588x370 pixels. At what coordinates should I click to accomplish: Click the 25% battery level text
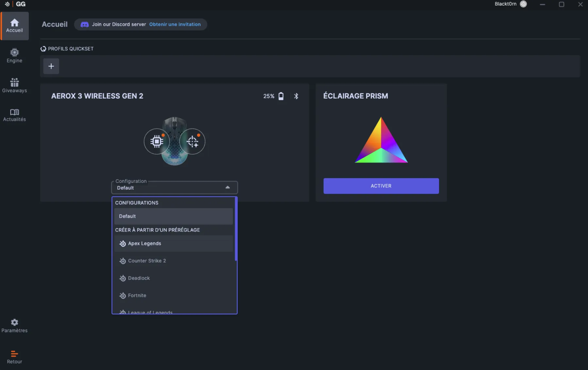tap(269, 96)
